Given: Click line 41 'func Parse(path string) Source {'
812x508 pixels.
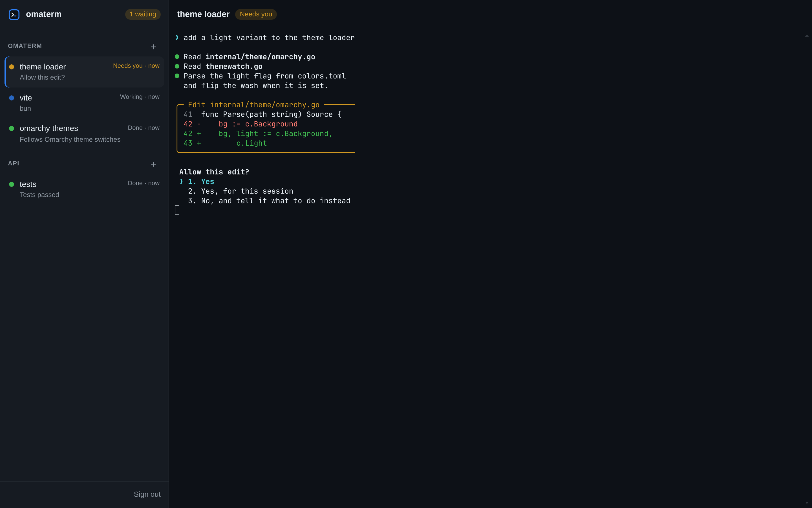Looking at the screenshot, I should [x=262, y=115].
